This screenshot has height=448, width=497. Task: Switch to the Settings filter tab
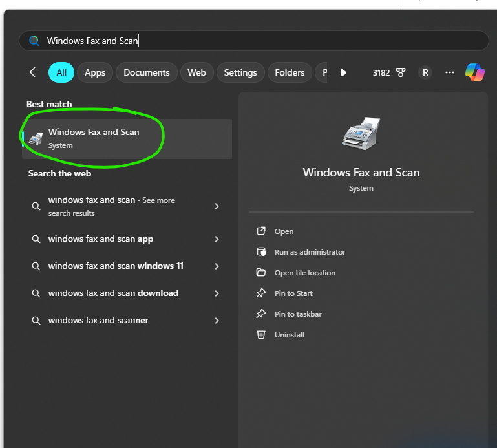(x=240, y=72)
